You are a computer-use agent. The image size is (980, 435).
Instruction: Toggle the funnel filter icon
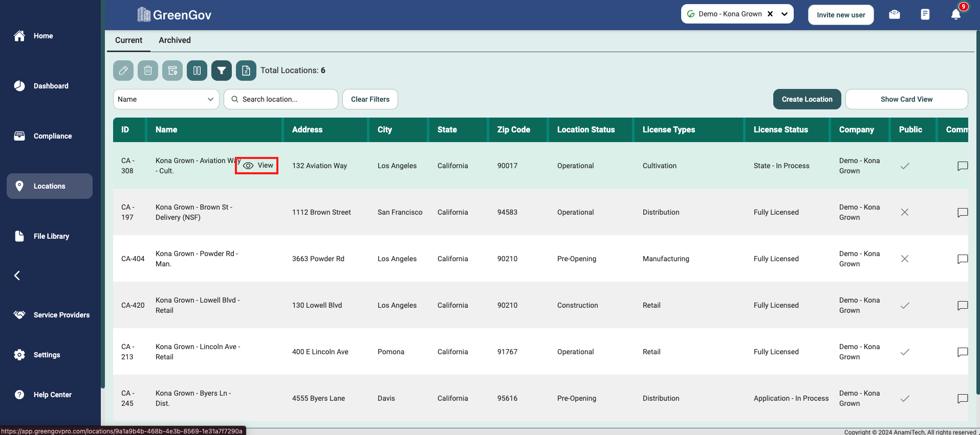click(x=222, y=71)
